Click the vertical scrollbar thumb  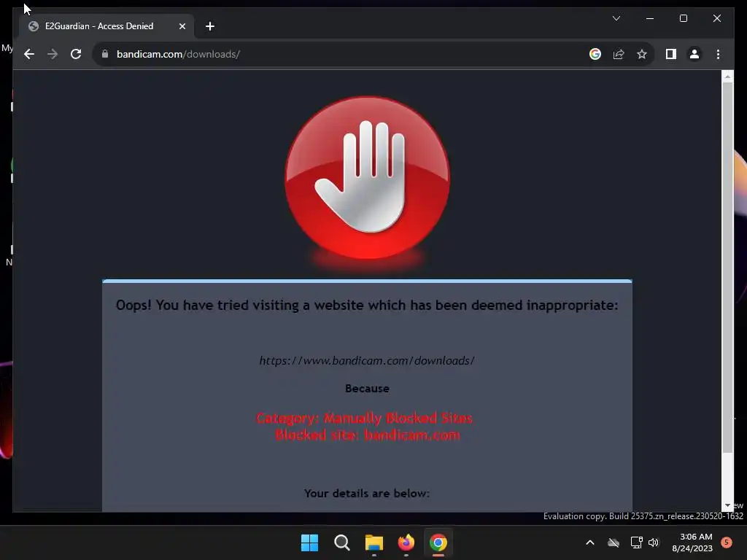click(727, 267)
